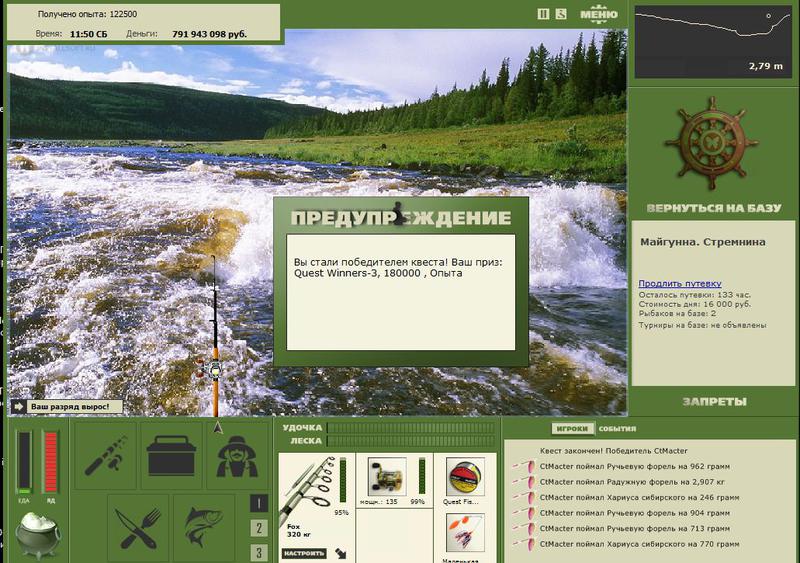Click float icon beside 713 грамм catch
Screen dimensions: 800x563
pos(524,528)
